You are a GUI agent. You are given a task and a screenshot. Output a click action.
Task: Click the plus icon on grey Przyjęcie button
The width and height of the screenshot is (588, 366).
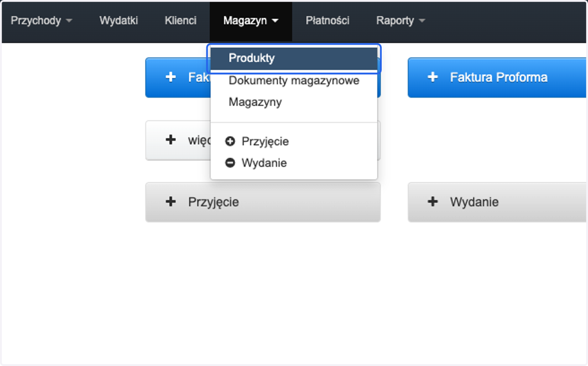tap(171, 202)
